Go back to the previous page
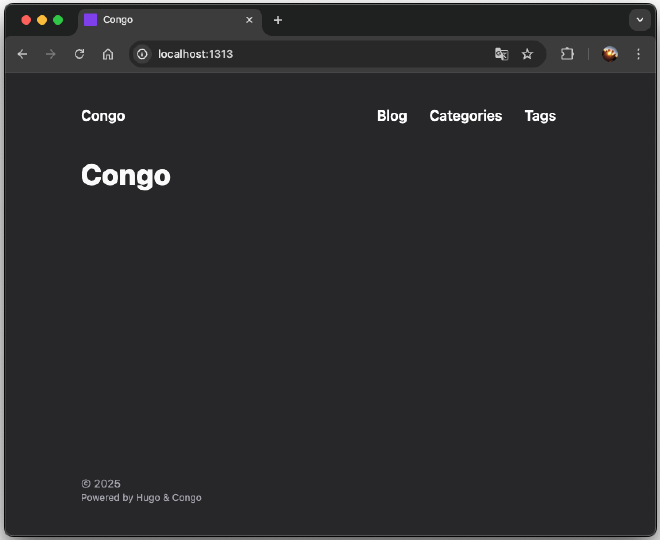The image size is (660, 540). [x=22, y=54]
